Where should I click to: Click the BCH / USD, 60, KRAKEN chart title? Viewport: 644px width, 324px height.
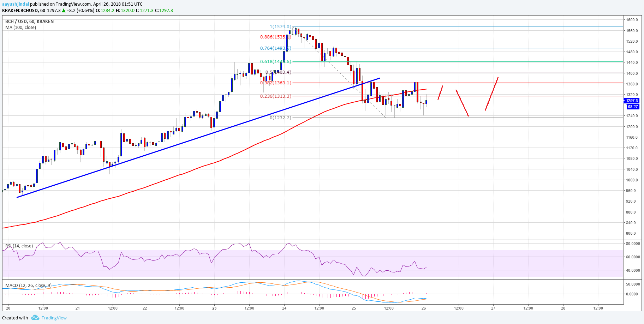(x=29, y=21)
